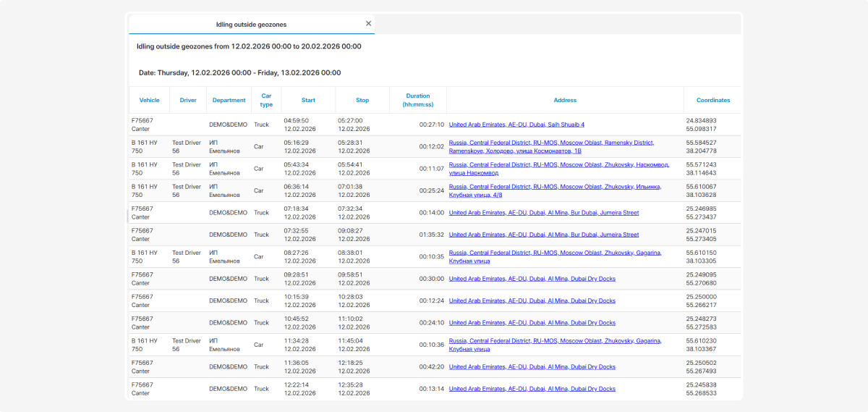Sort by the Vehicle column header

[x=149, y=101]
